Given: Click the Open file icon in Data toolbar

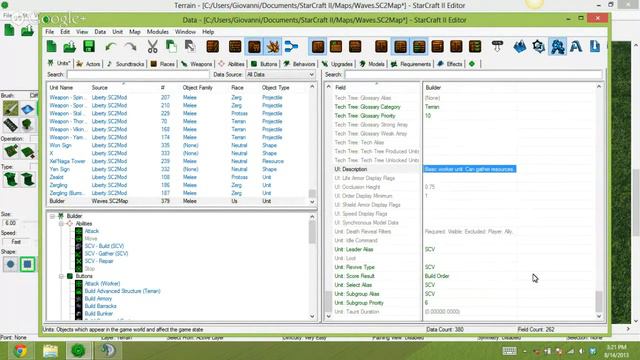Looking at the screenshot, I should [x=70, y=47].
